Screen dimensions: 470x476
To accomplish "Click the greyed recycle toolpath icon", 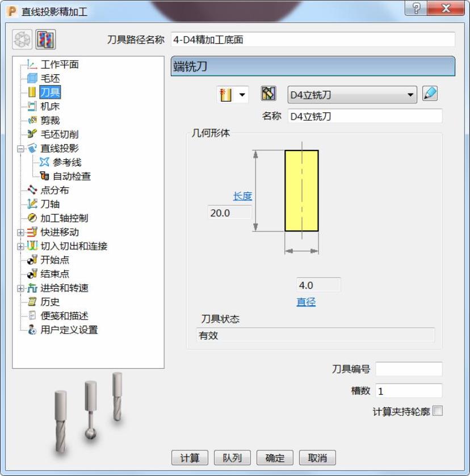I will 22,40.
